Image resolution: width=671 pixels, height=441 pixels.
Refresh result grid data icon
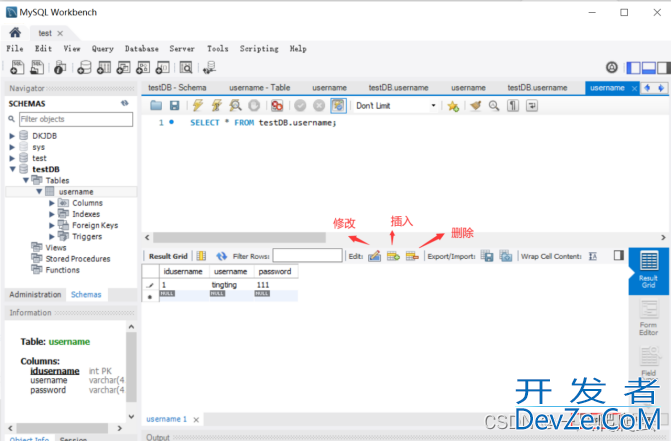221,256
